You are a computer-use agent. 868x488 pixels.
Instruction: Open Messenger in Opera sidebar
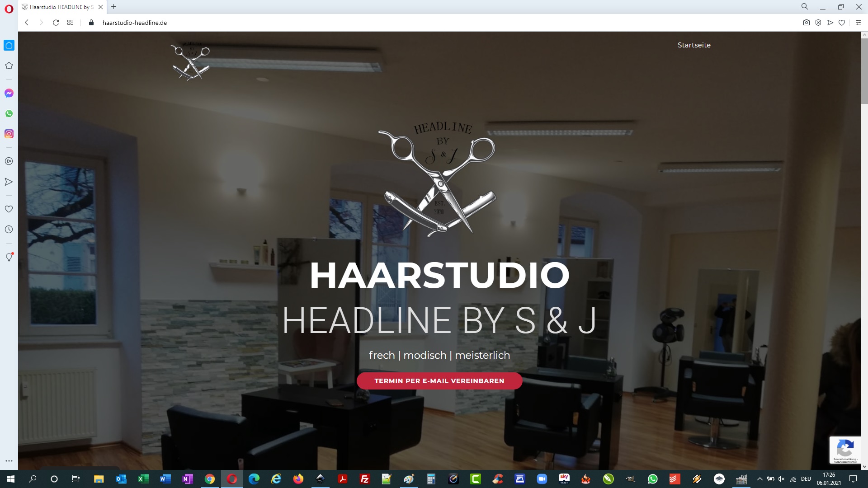(9, 93)
